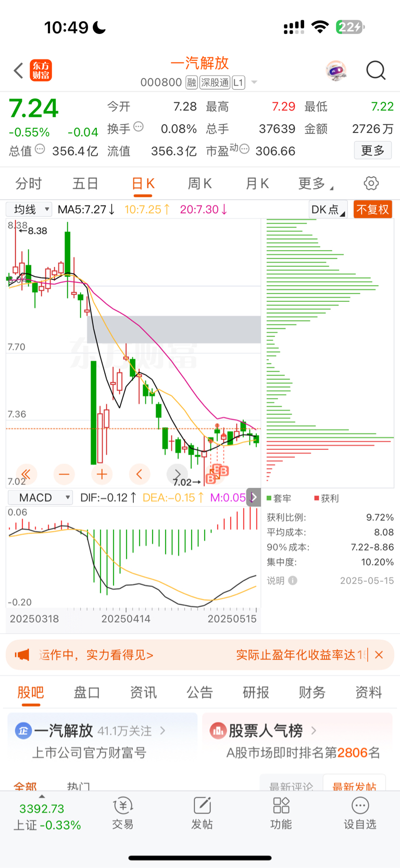Tap the MACD sub-chart area
Viewport: 400px width, 868px height.
tap(133, 558)
